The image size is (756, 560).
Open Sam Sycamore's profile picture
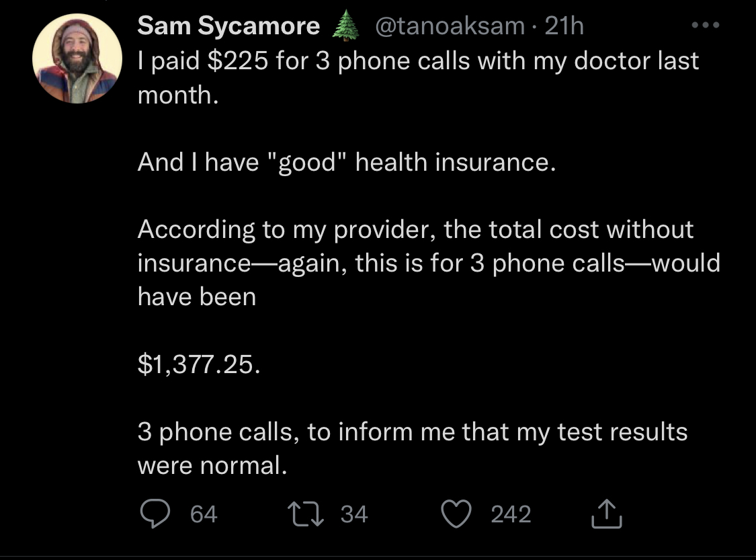[x=77, y=59]
